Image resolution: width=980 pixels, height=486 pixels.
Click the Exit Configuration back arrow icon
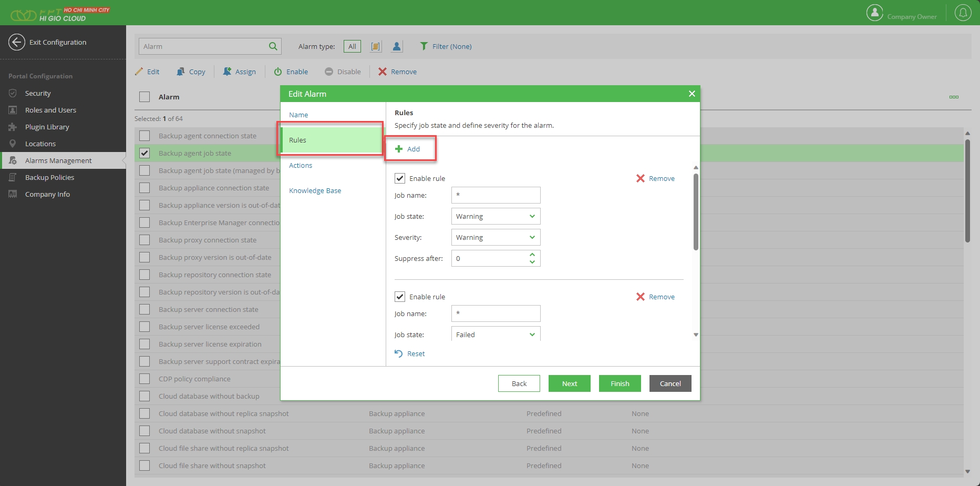[17, 42]
